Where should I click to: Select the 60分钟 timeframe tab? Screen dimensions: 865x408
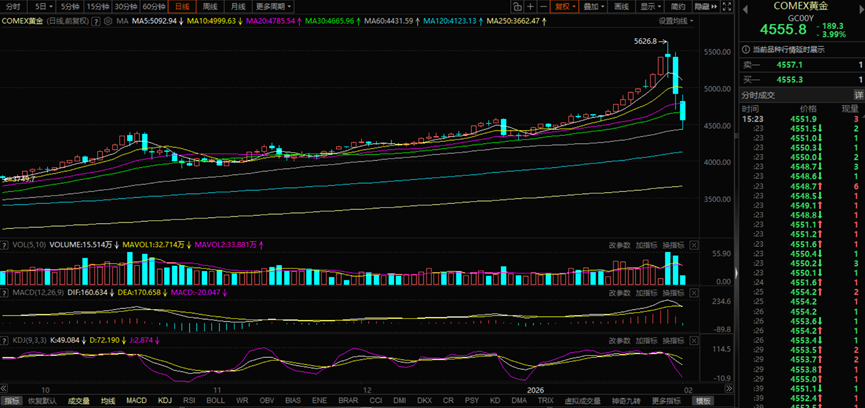(154, 6)
